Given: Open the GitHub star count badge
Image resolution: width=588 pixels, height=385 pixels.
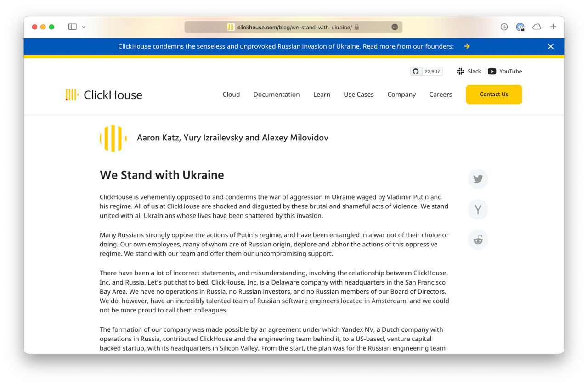Looking at the screenshot, I should (426, 71).
